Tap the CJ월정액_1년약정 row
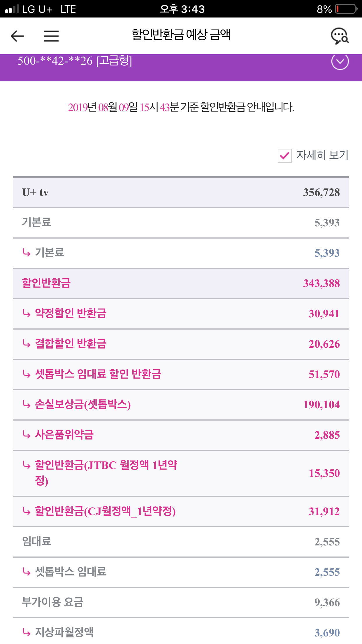 tap(181, 511)
